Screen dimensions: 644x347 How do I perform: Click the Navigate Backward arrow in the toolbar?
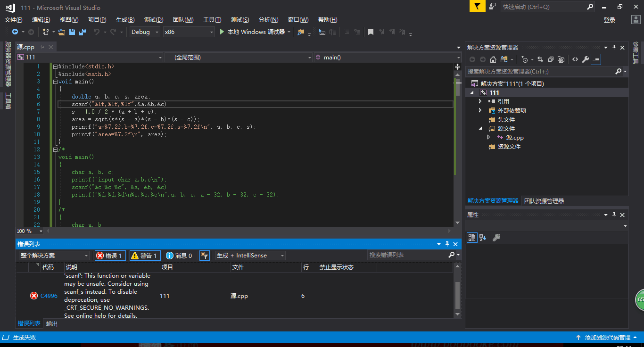click(15, 32)
